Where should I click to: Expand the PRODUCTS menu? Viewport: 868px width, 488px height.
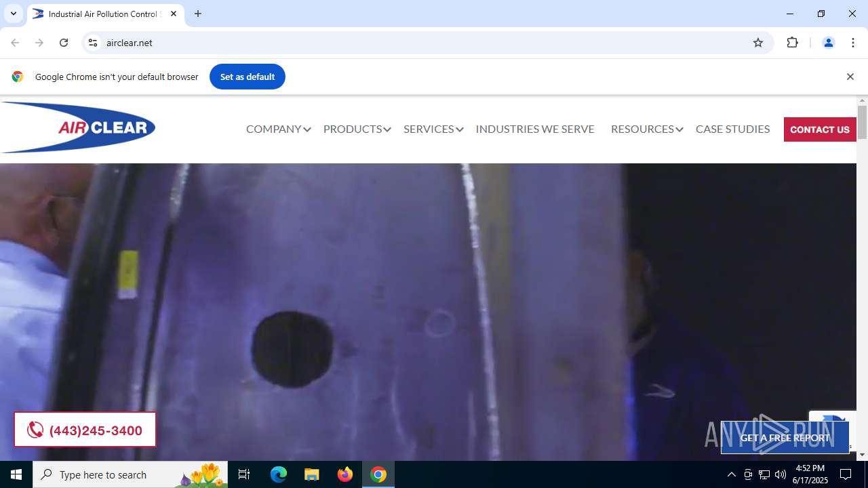pyautogui.click(x=357, y=129)
